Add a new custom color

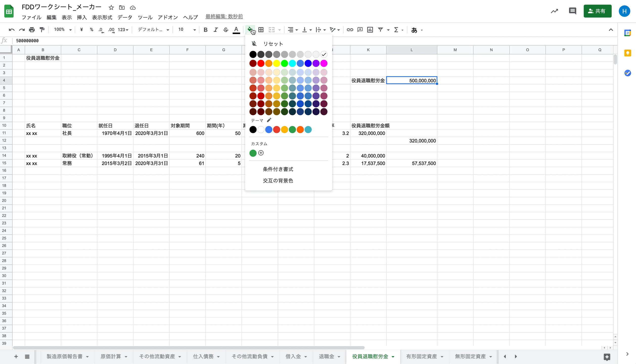point(261,153)
